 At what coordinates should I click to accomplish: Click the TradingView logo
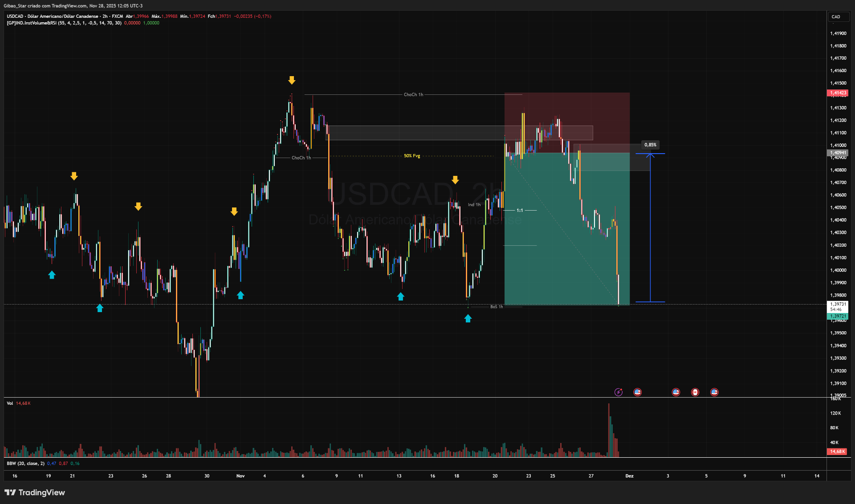35,492
